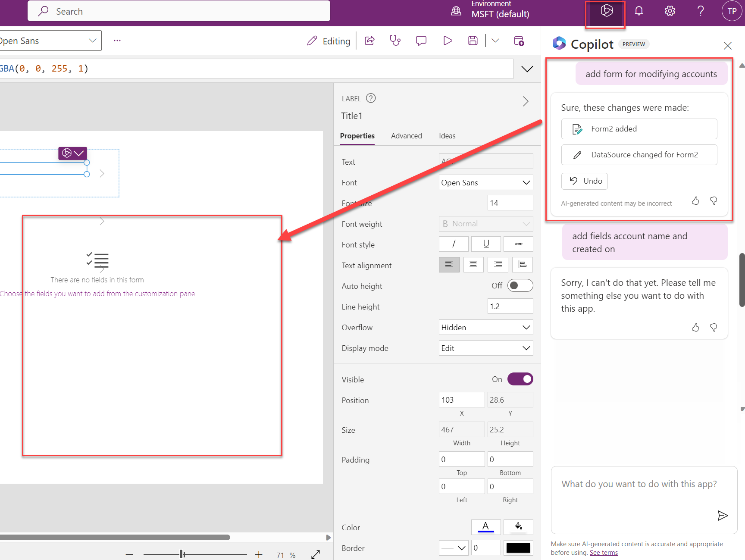Image resolution: width=745 pixels, height=560 pixels.
Task: Open the notifications bell
Action: [x=639, y=11]
